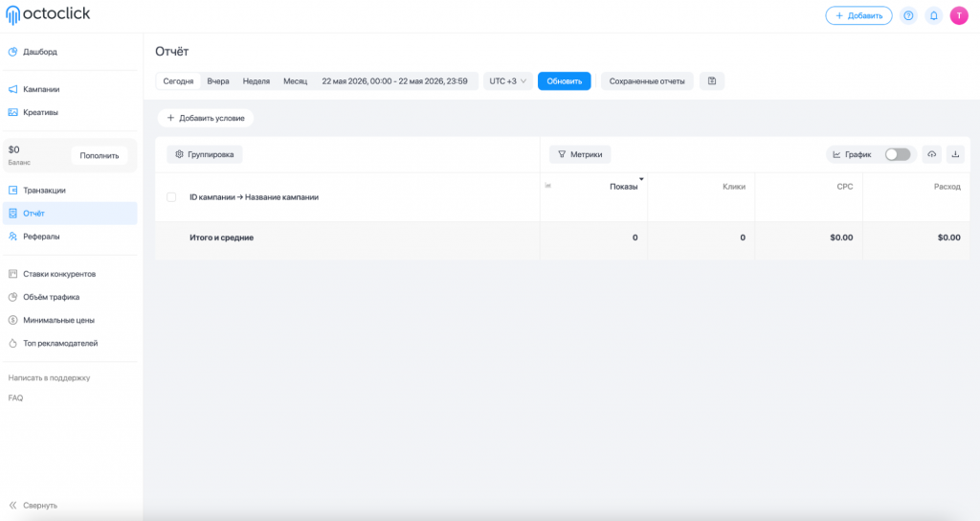The width and height of the screenshot is (980, 521).
Task: Toggle the График switch
Action: click(x=898, y=154)
